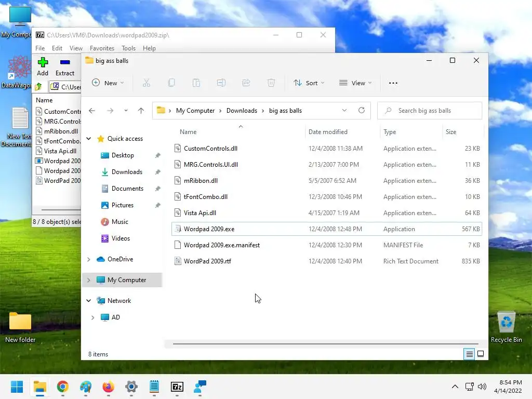
Task: Select the Recycle Bin desktop icon
Action: tap(506, 327)
